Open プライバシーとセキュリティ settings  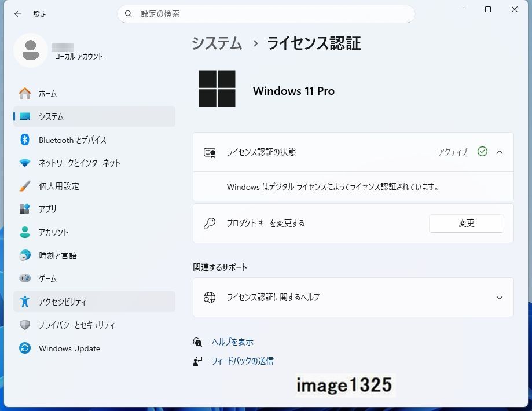pyautogui.click(x=94, y=325)
